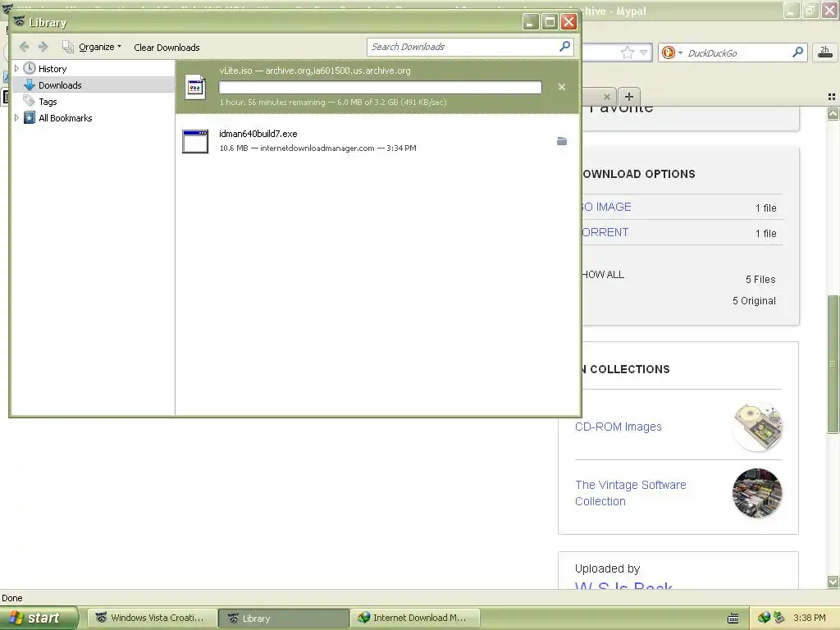Viewport: 840px width, 630px height.
Task: Select idman640build7.exe download entry
Action: 377,141
